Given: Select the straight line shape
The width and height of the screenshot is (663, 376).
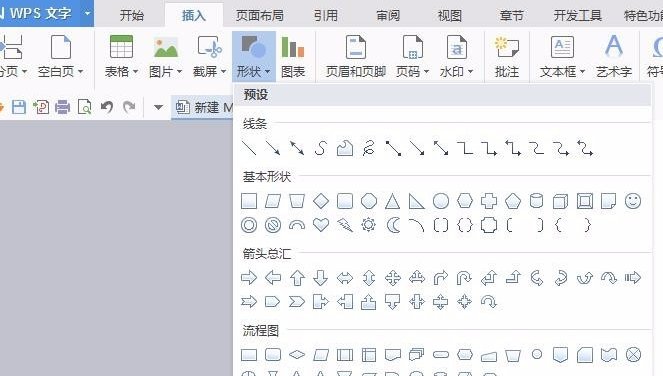Looking at the screenshot, I should point(249,148).
